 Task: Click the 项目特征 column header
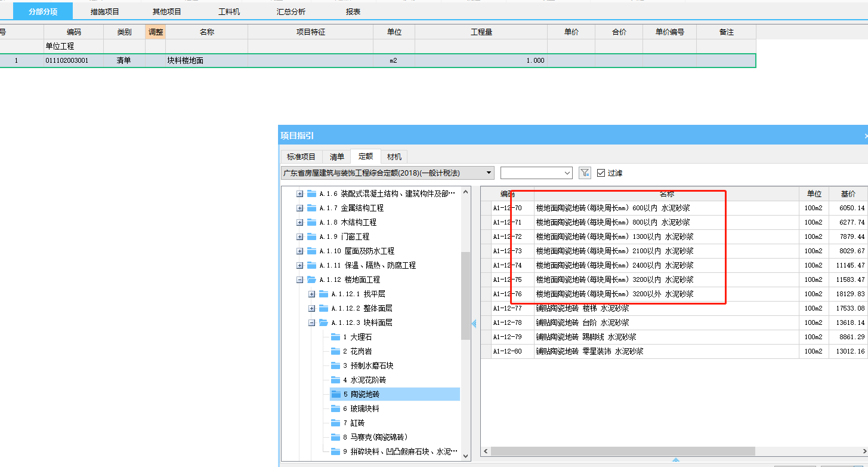(311, 32)
